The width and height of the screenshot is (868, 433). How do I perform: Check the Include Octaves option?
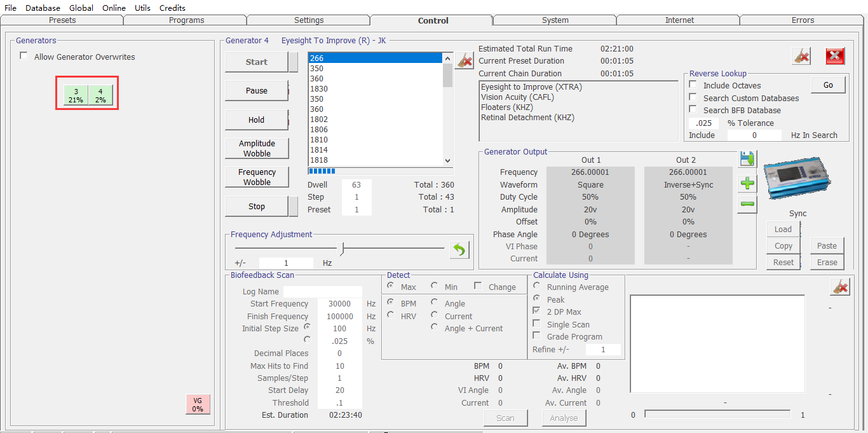(693, 85)
